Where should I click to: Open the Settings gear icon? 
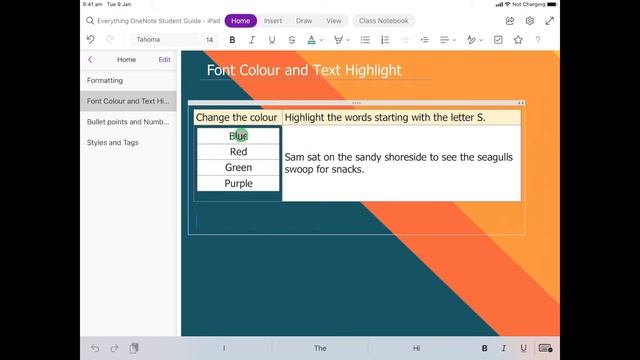(530, 21)
